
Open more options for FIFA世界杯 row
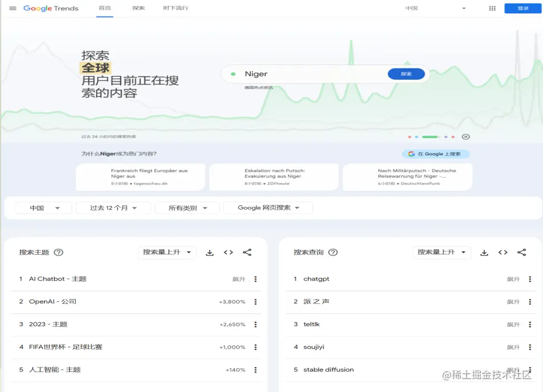[255, 347]
